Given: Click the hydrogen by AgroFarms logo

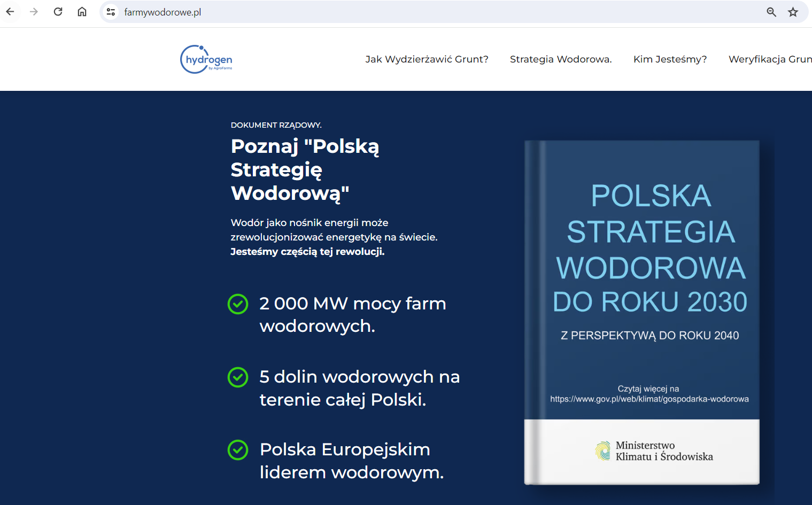Looking at the screenshot, I should [206, 59].
